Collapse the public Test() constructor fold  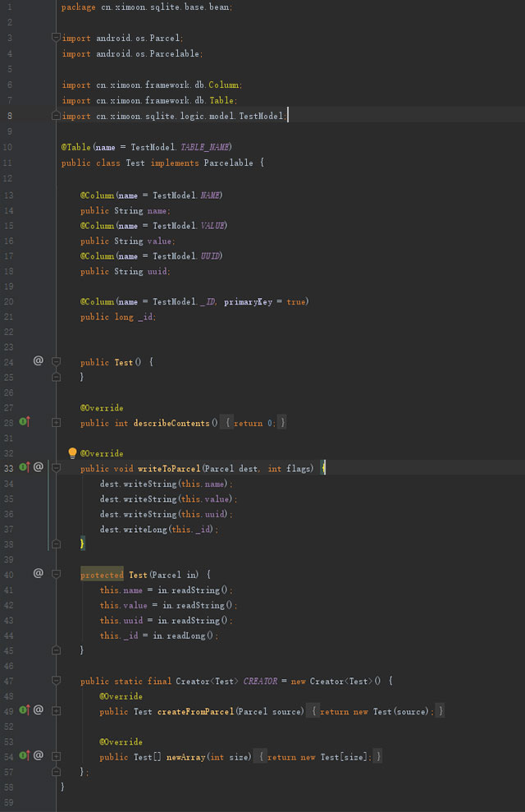pyautogui.click(x=57, y=361)
